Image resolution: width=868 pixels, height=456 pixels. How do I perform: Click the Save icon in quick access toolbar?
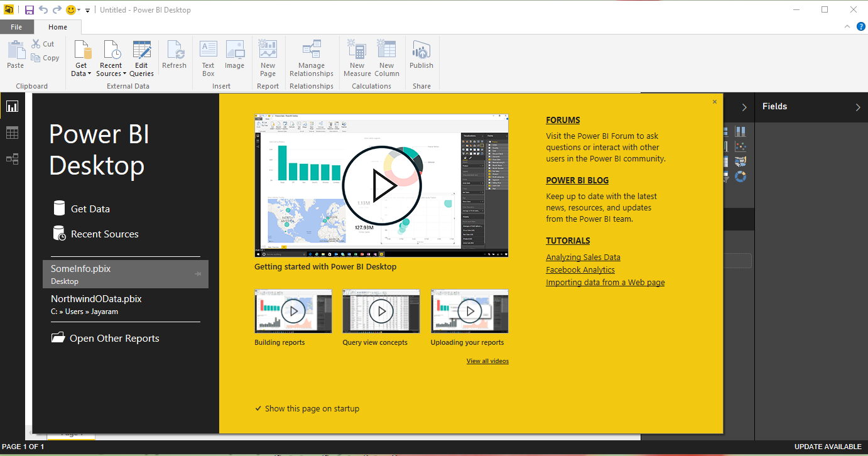(x=28, y=9)
